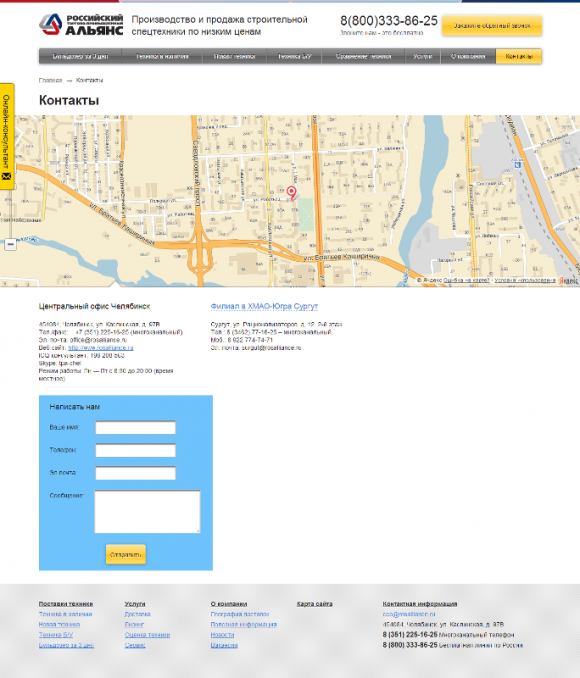Open the footer Поставки техники heading link

click(66, 604)
